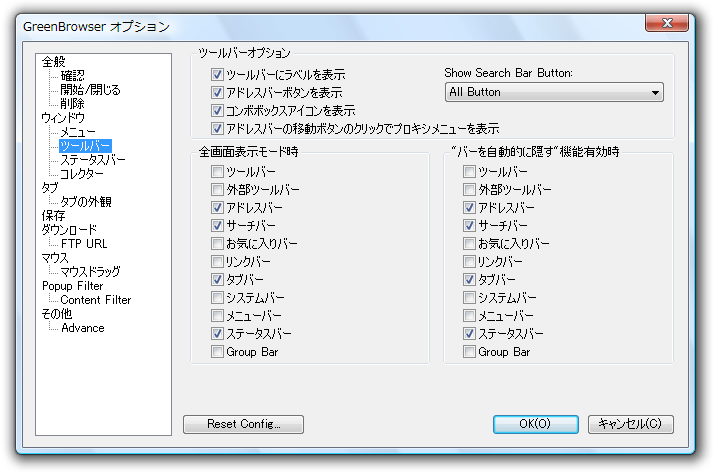
Task: Select 開始/閉じる in the options tree
Action: click(x=90, y=90)
